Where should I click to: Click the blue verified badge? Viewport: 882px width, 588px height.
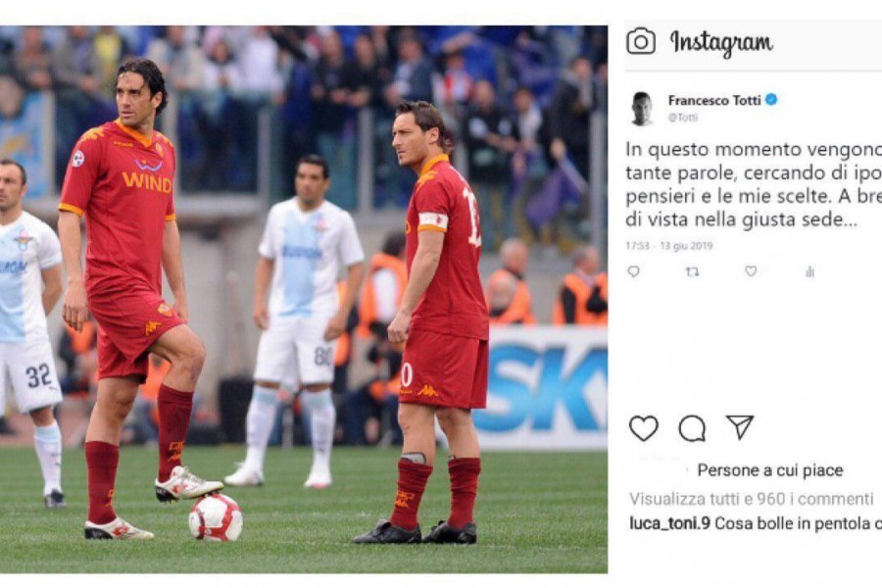[771, 100]
